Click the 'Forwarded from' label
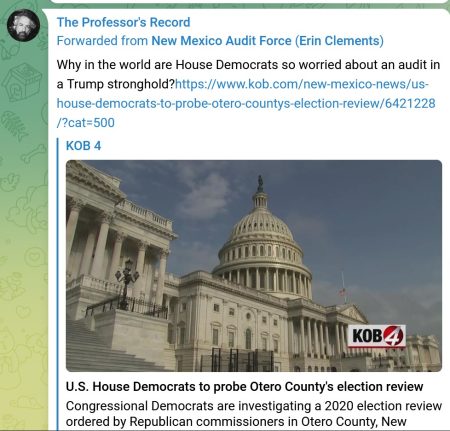The width and height of the screenshot is (450, 431). [102, 41]
